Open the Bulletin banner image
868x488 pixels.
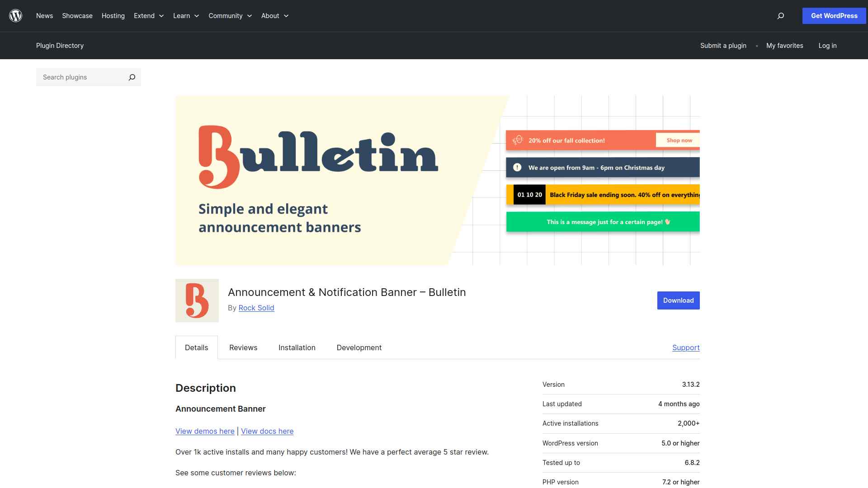tap(438, 180)
